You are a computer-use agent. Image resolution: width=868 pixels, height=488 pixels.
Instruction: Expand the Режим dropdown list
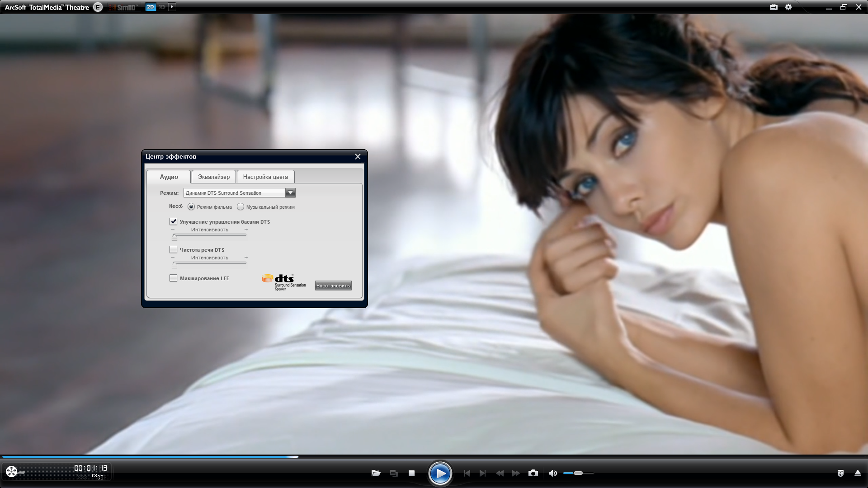290,193
